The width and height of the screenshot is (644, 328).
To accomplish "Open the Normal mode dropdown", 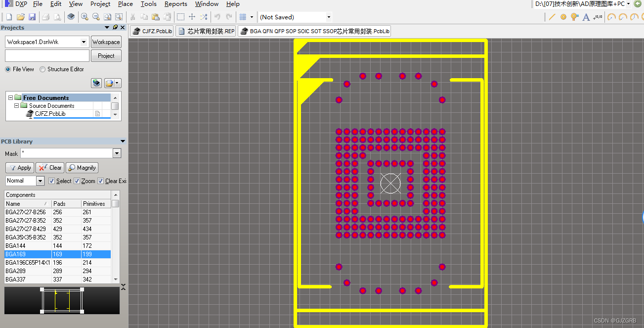I will [41, 181].
